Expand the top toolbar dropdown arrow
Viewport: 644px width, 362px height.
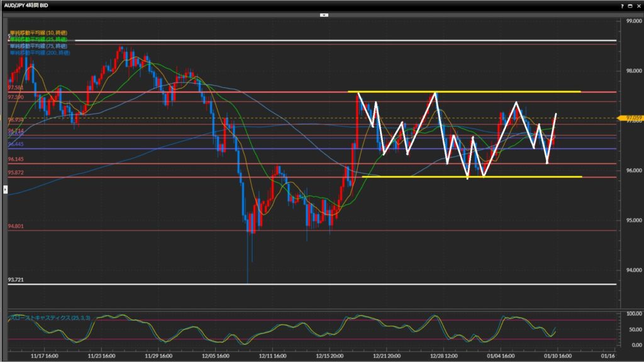(x=323, y=14)
